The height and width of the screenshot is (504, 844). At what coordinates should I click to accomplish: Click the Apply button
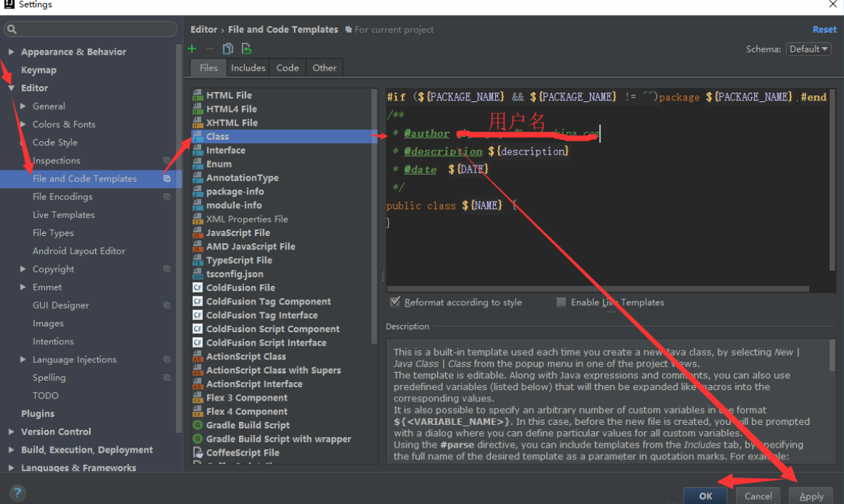click(810, 496)
